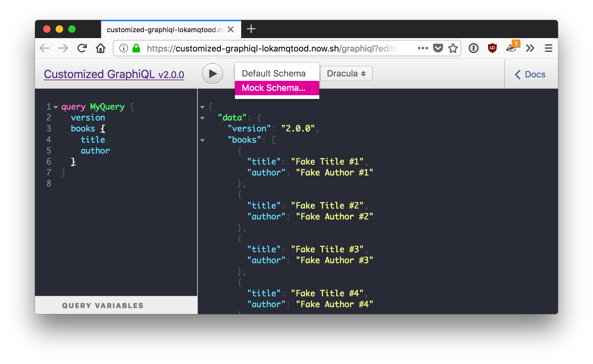593x364 pixels.
Task: Open the Dracula theme dropdown
Action: click(346, 74)
